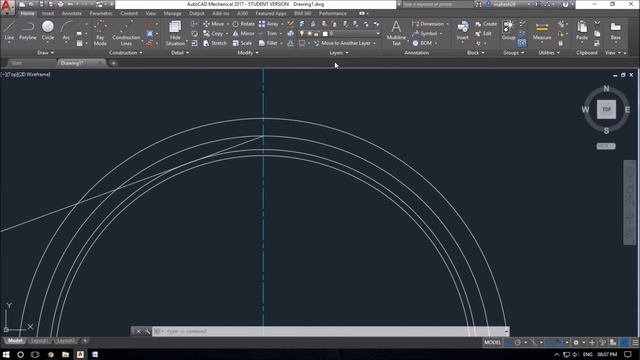Viewport: 640px width, 360px height.
Task: Expand the Modify panel
Action: [248, 53]
